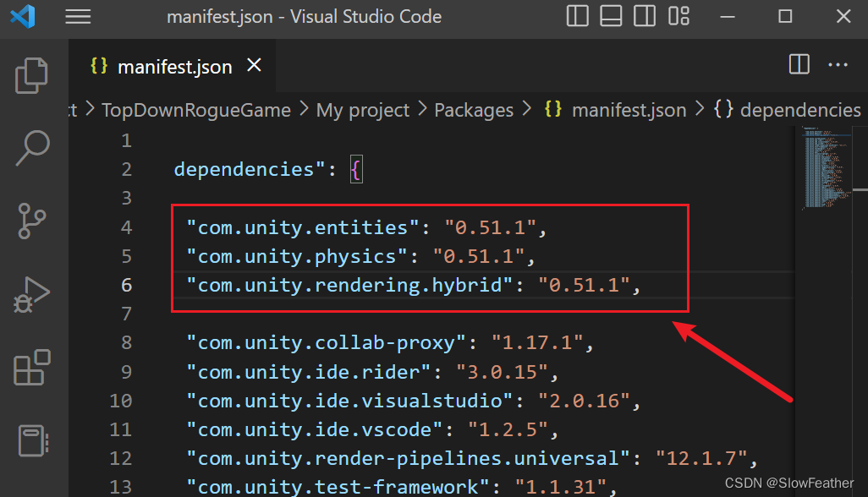The width and height of the screenshot is (868, 497).
Task: Open the Explorer view in activity bar
Action: [x=31, y=75]
